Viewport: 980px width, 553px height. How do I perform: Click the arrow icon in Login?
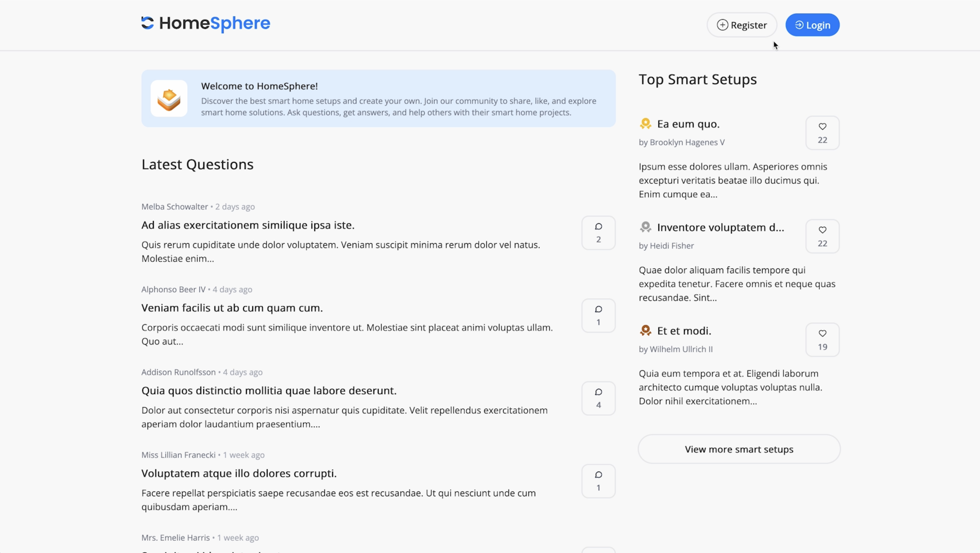[x=799, y=25]
